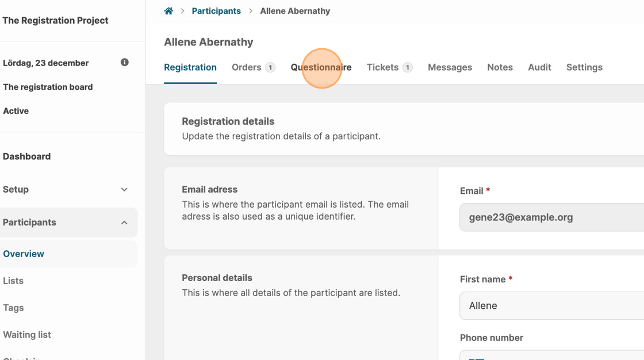Image resolution: width=644 pixels, height=360 pixels.
Task: Collapse the Participants section chevron
Action: click(124, 223)
